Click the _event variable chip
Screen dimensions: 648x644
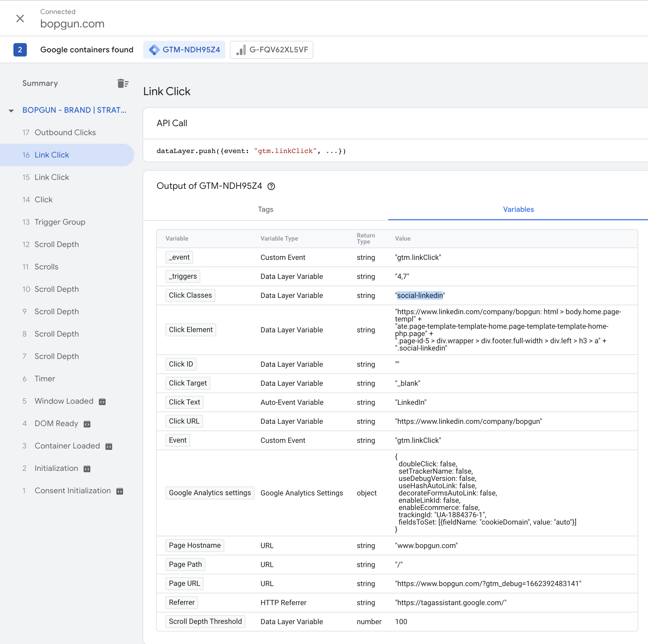pos(179,257)
